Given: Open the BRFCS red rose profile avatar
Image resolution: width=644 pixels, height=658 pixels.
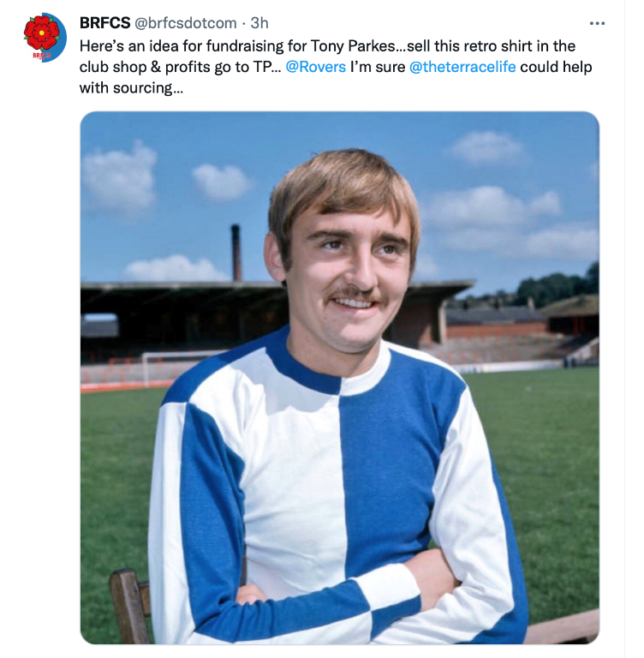Looking at the screenshot, I should pyautogui.click(x=45, y=38).
